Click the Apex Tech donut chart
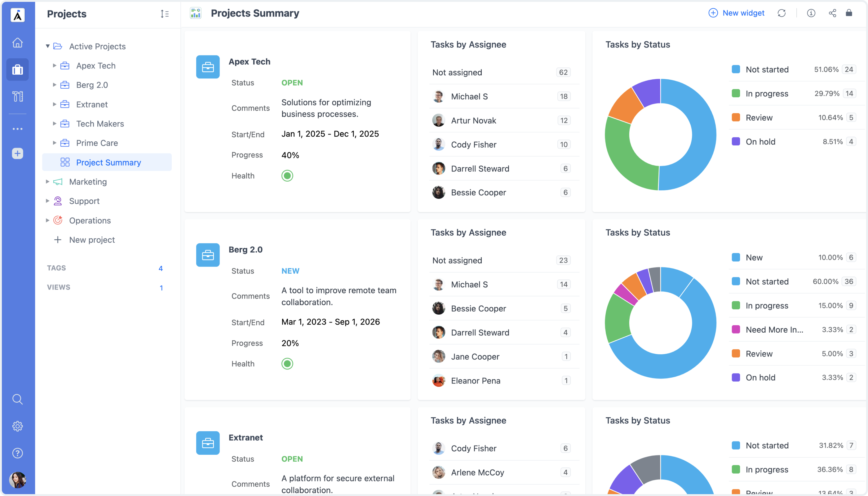 point(661,135)
